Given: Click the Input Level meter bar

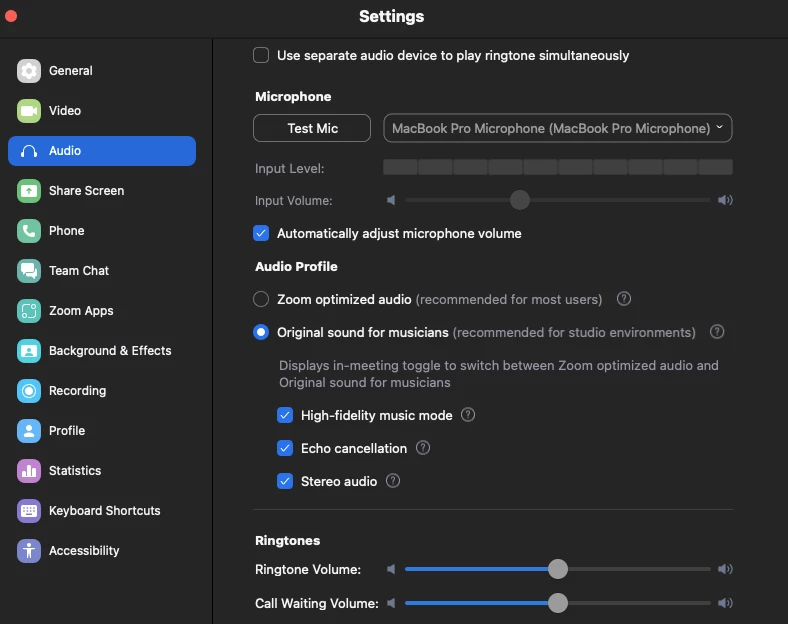Looking at the screenshot, I should 558,167.
